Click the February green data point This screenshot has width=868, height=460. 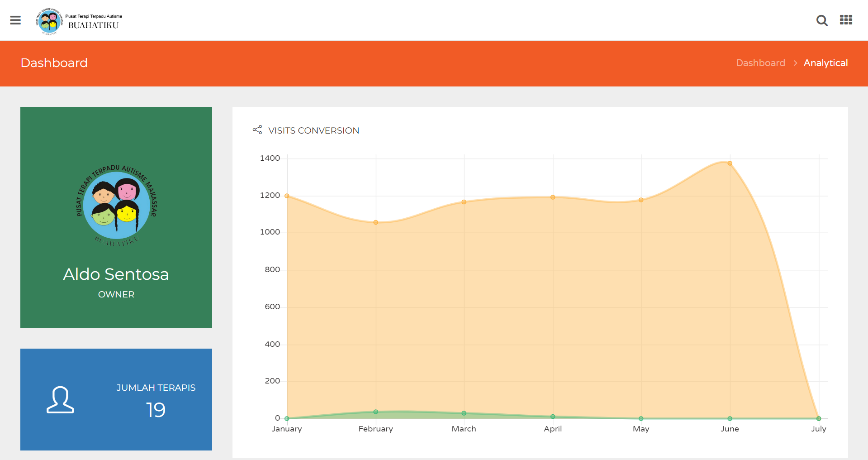[375, 412]
